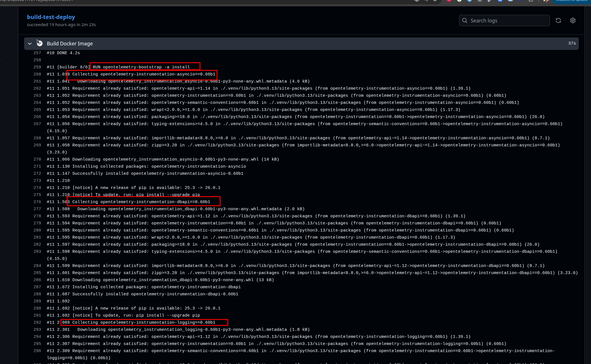The height and width of the screenshot is (364, 591).
Task: Click the magnifier icon in the browser toolbar
Action: [426, 1]
